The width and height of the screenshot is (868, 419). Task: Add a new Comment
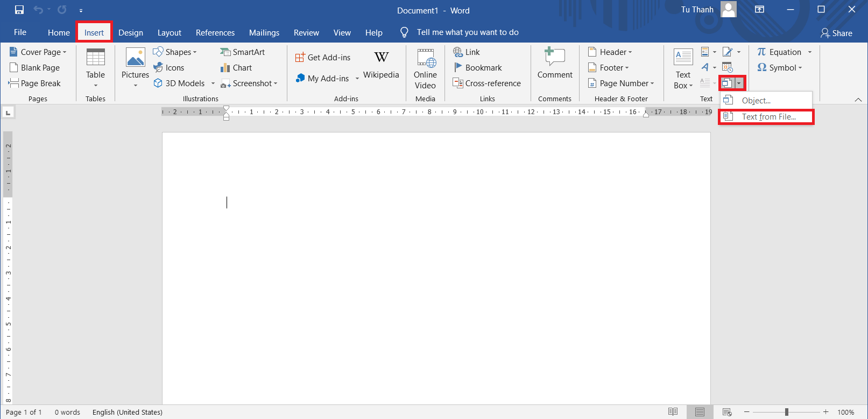coord(554,64)
